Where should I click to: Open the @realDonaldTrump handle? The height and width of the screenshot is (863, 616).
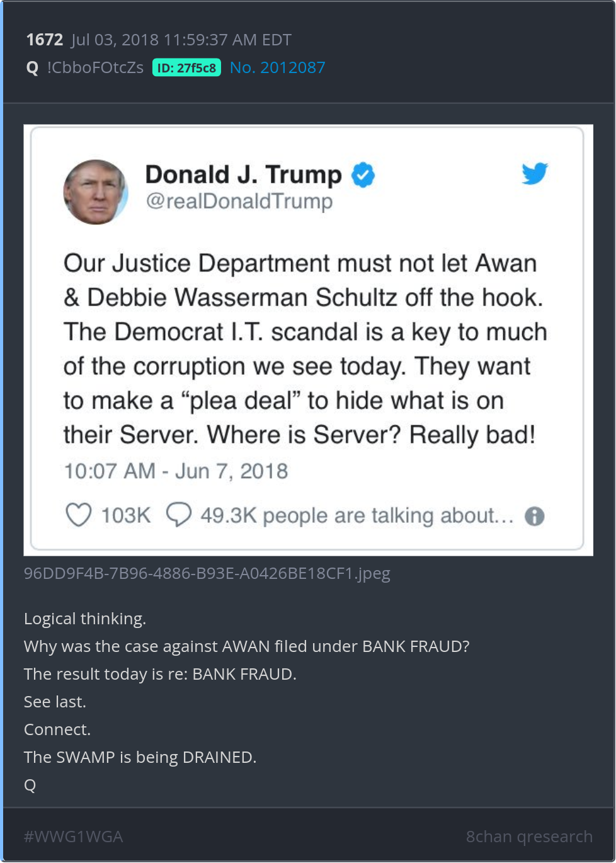[239, 202]
